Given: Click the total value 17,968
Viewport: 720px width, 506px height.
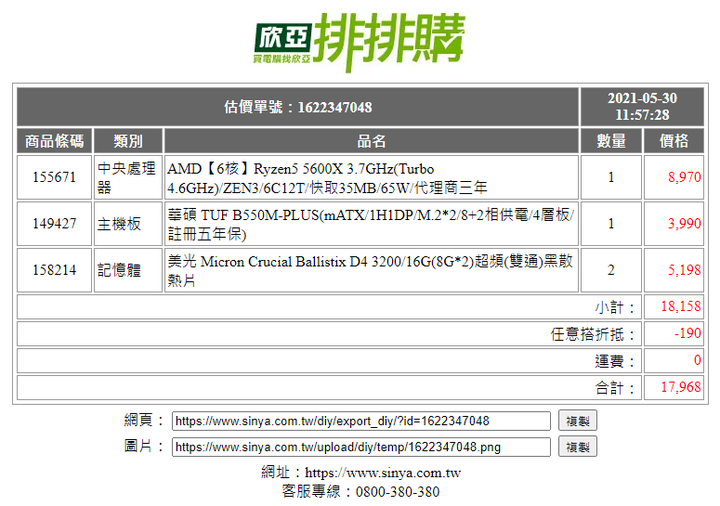Looking at the screenshot, I should coord(681,387).
